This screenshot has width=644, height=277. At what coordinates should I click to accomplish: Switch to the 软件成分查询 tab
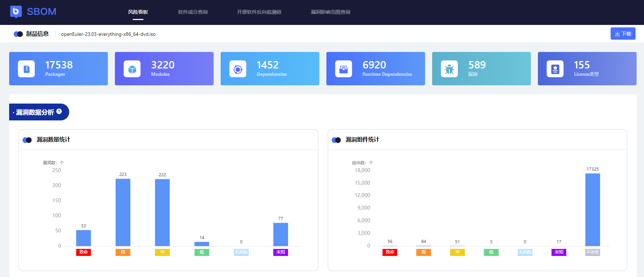pos(193,12)
